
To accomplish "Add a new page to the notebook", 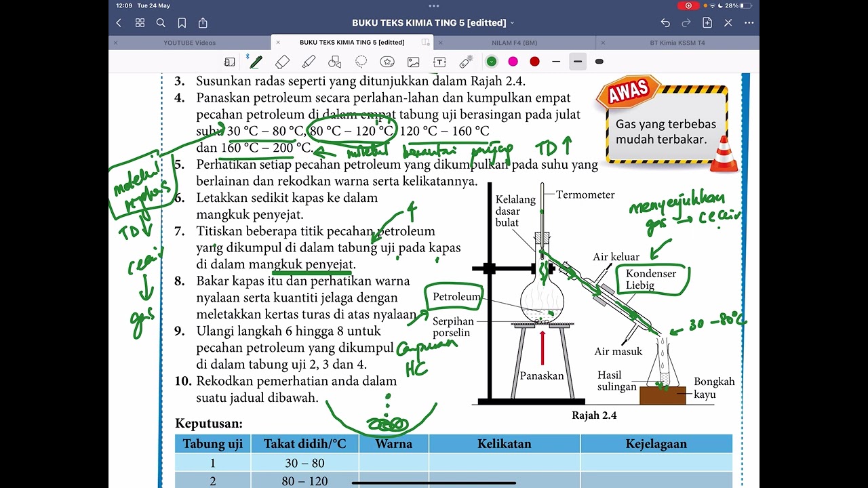I will coord(707,23).
